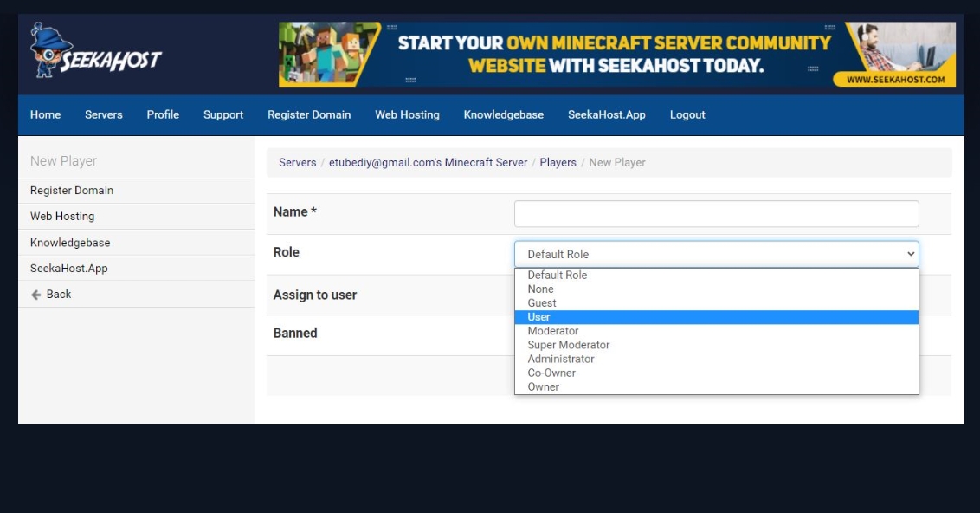Viewport: 980px width, 513px height.
Task: Click Register Domain link in left sidebar
Action: coord(72,190)
